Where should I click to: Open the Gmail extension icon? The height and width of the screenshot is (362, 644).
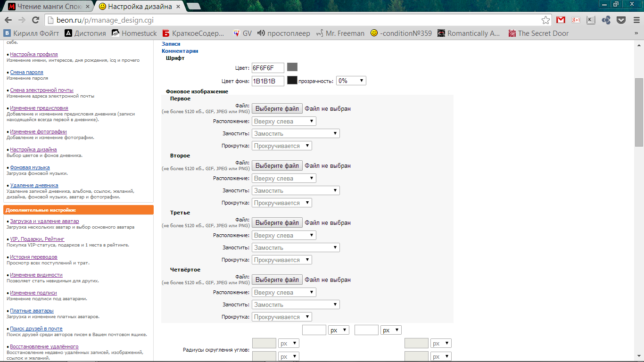click(x=561, y=20)
